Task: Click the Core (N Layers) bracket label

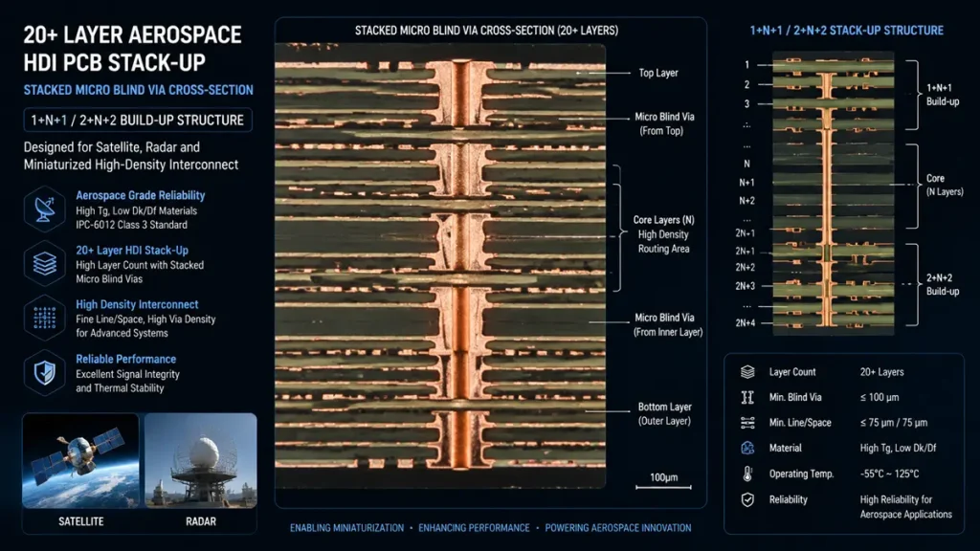Action: [945, 185]
